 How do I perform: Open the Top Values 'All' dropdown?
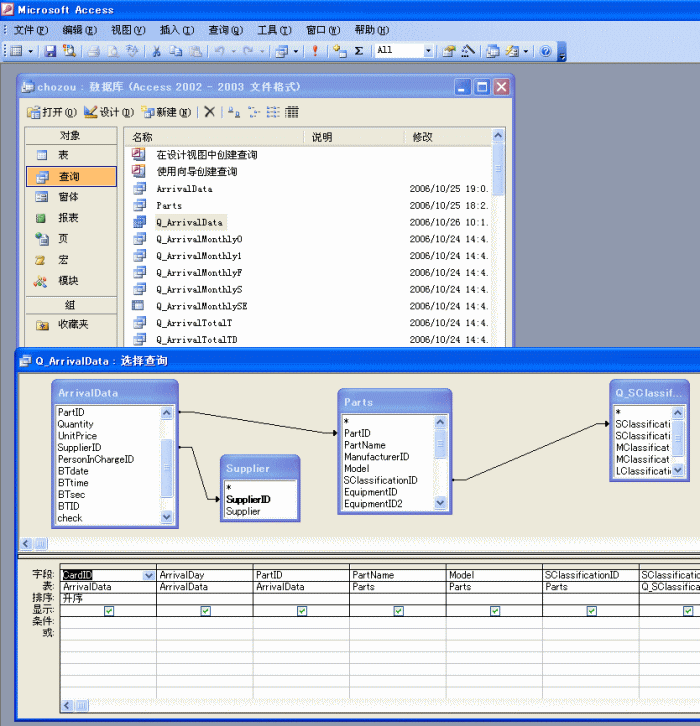pos(428,51)
